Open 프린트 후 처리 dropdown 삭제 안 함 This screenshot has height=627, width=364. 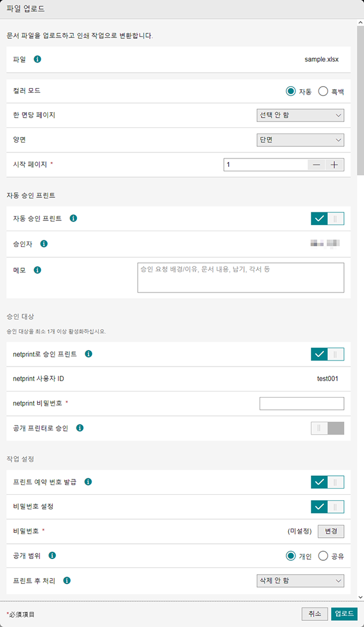(x=300, y=580)
